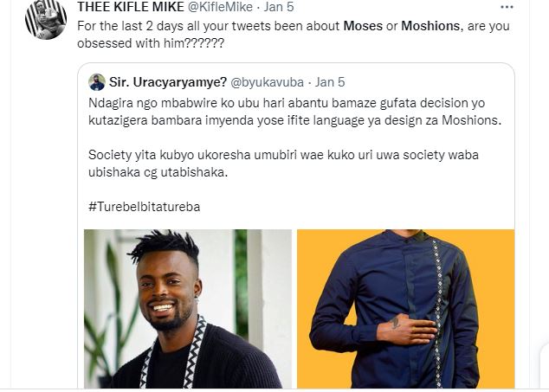Click THEE KIFLE MIKE's profile avatar
549x392 pixels.
[46, 19]
